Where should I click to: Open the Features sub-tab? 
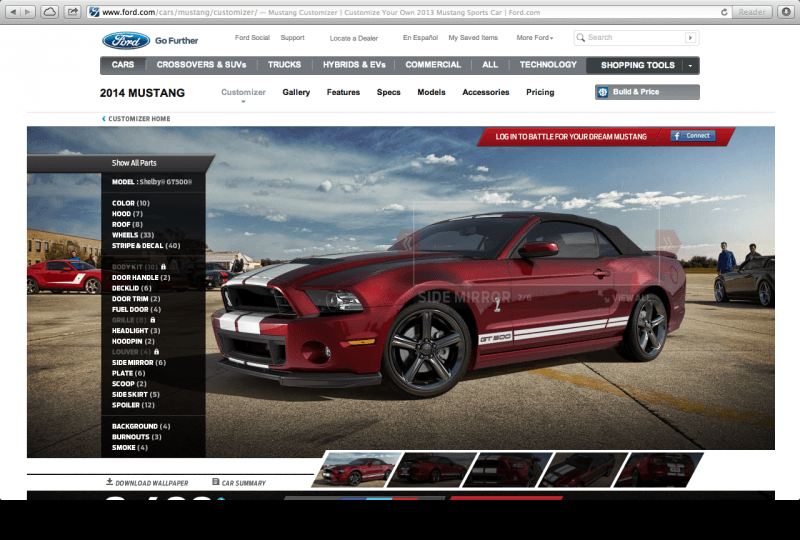(x=343, y=92)
